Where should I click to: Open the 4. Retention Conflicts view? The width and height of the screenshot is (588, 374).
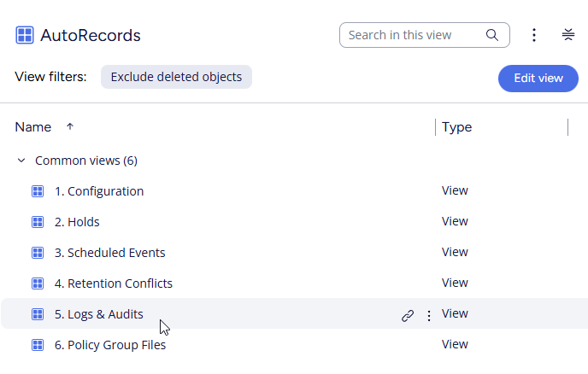[x=120, y=283]
